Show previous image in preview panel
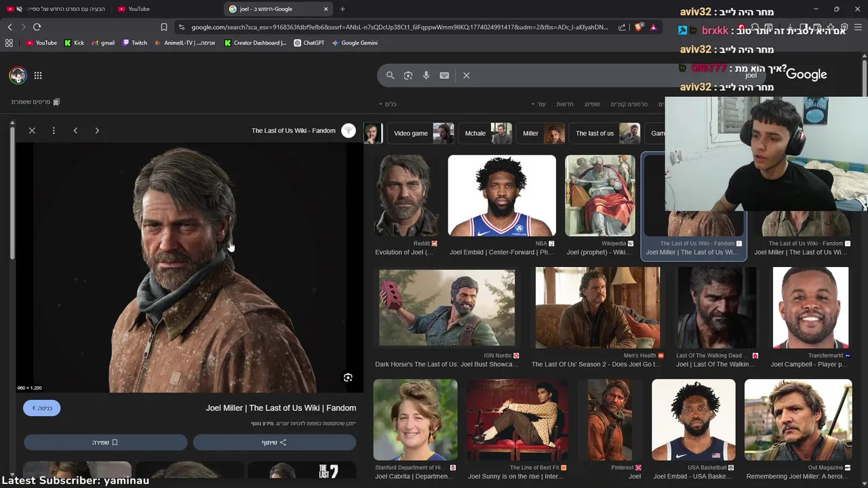The image size is (868, 488). click(x=75, y=130)
